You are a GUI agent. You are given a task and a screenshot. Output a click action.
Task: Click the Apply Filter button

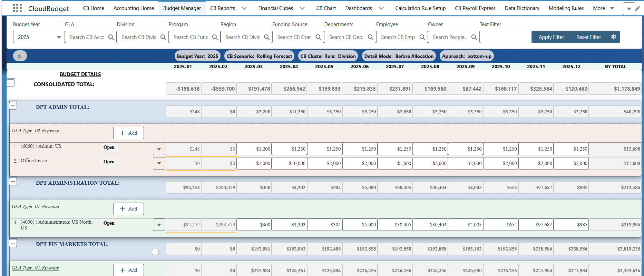point(551,37)
